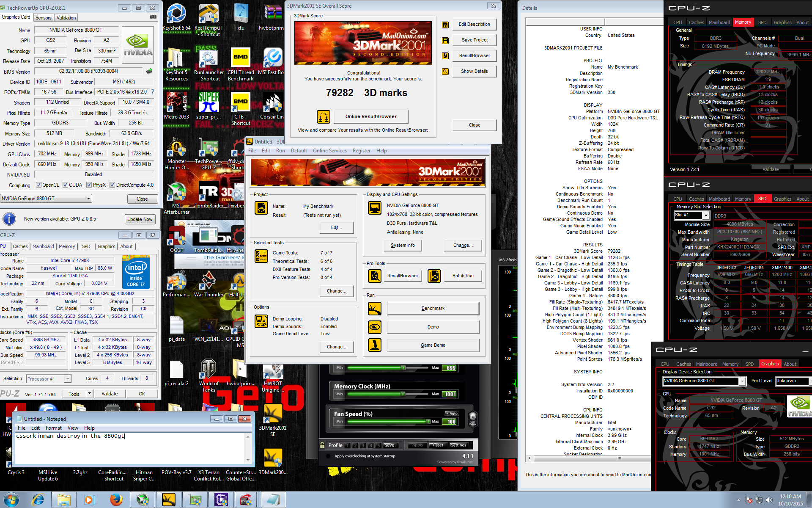This screenshot has width=812, height=508.
Task: Open the Default menu in 3DMark
Action: pyautogui.click(x=299, y=151)
